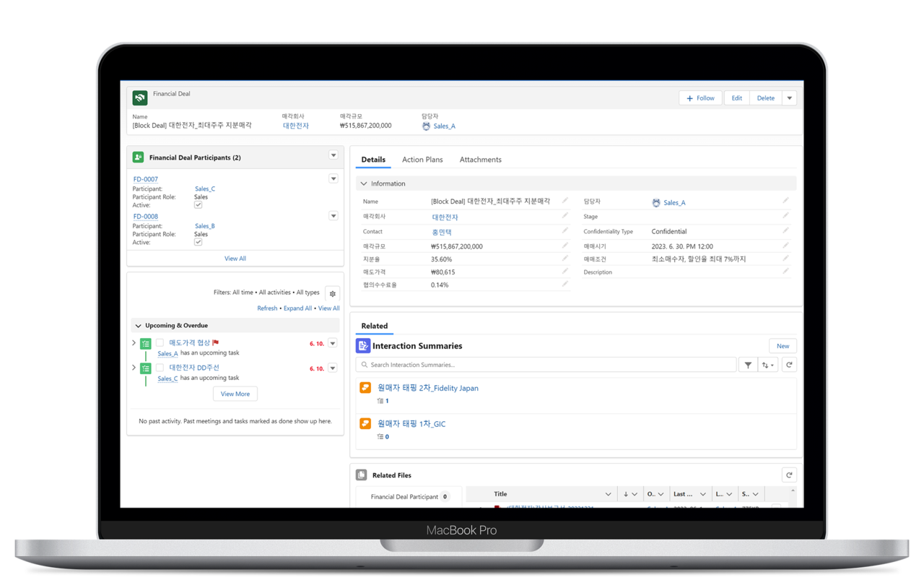Edit the Description field pencil icon

point(785,272)
